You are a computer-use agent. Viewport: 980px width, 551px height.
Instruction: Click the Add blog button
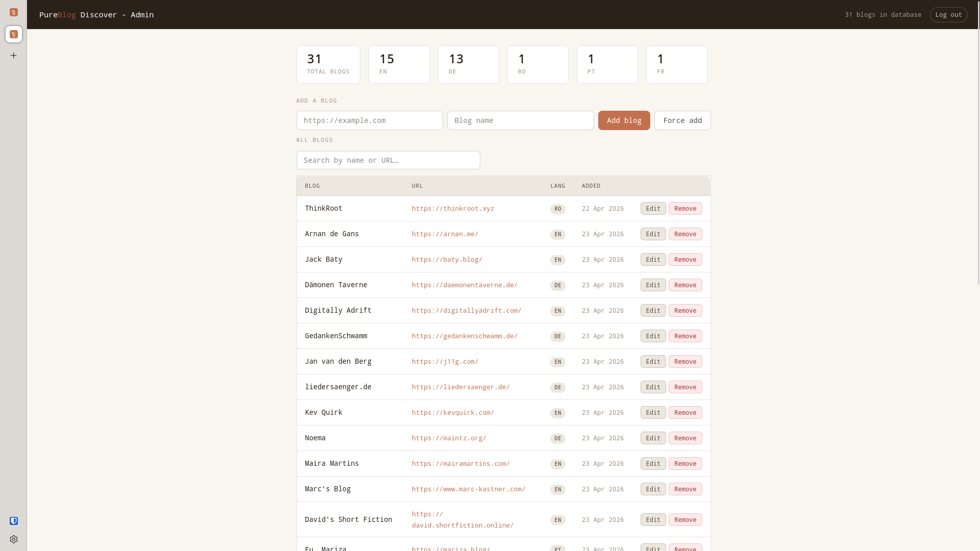[x=624, y=120]
